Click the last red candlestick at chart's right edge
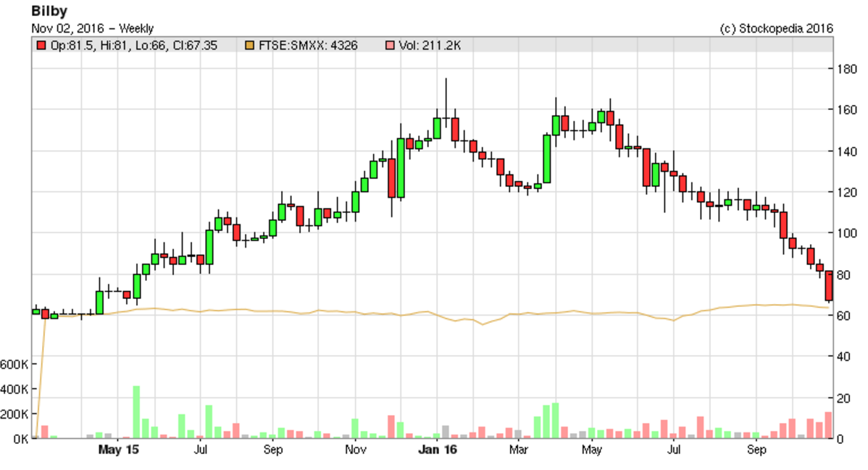This screenshot has height=470, width=868. [x=829, y=286]
